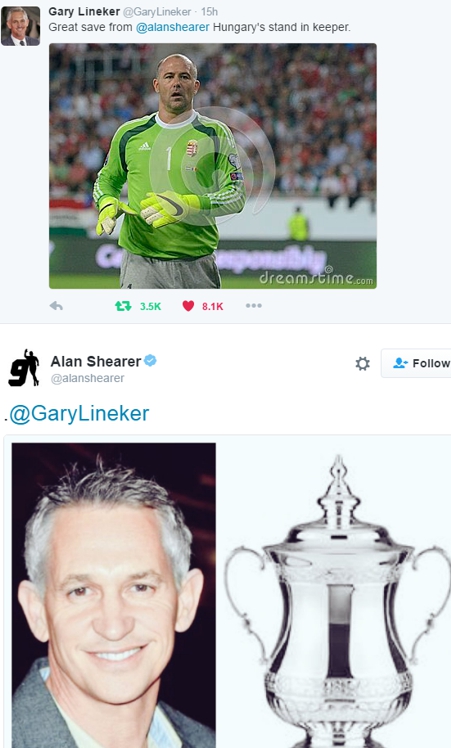451x748 pixels.
Task: Open the gear settings dropdown
Action: pos(363,364)
